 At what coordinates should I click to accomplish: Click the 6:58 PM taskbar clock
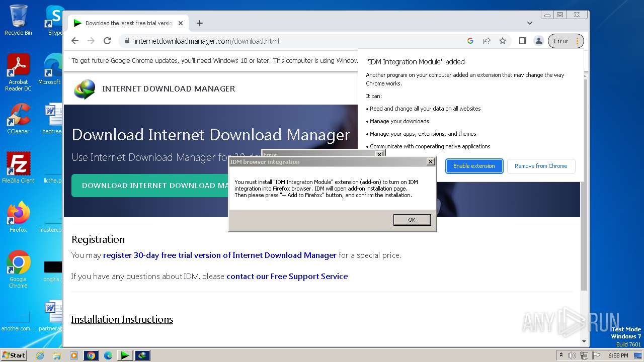point(618,355)
